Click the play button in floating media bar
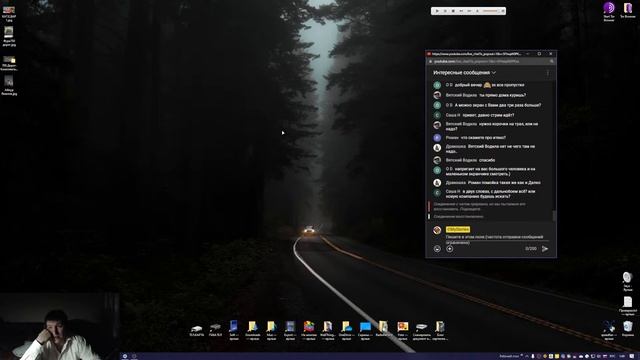This screenshot has width=640, height=360. pyautogui.click(x=437, y=11)
